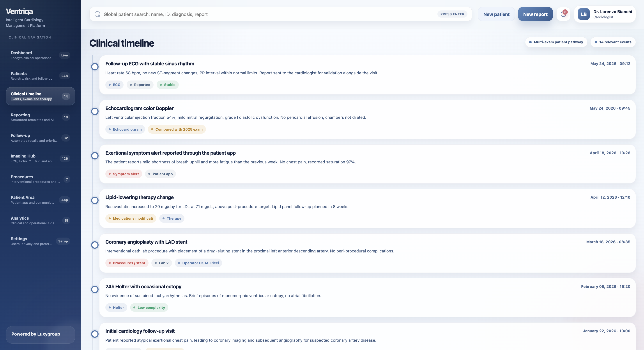
Task: Click the search magnifier icon
Action: tap(97, 14)
